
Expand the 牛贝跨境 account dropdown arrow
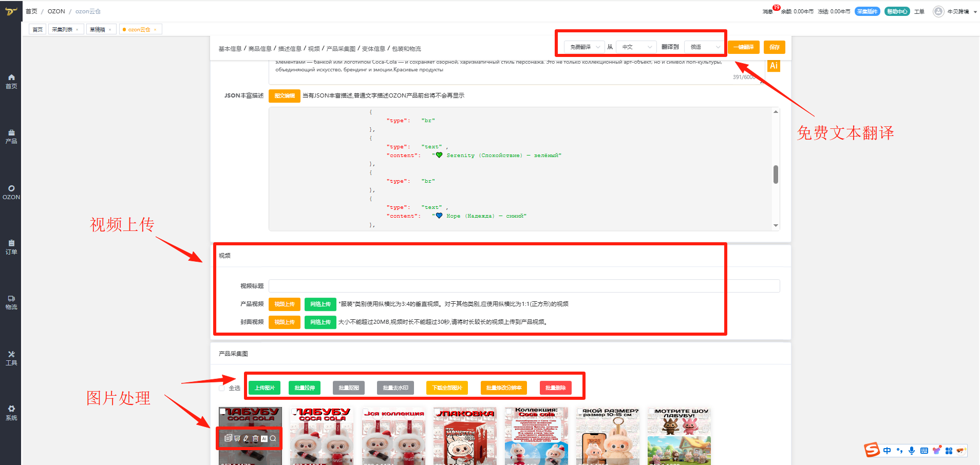tap(975, 12)
